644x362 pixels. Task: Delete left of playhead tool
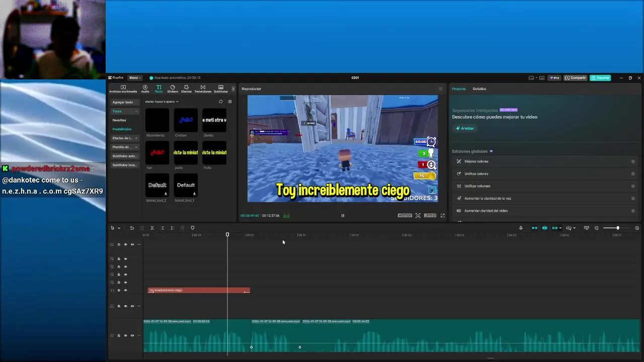click(x=162, y=228)
